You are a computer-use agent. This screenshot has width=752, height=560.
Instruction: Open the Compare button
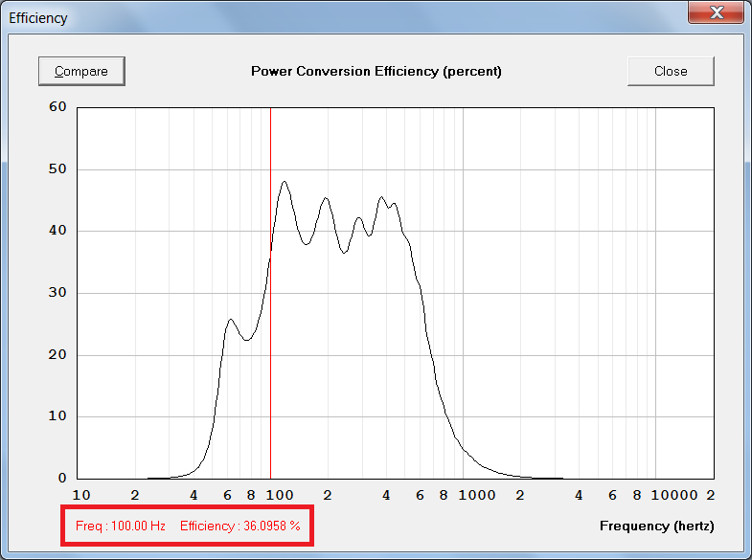pyautogui.click(x=81, y=71)
